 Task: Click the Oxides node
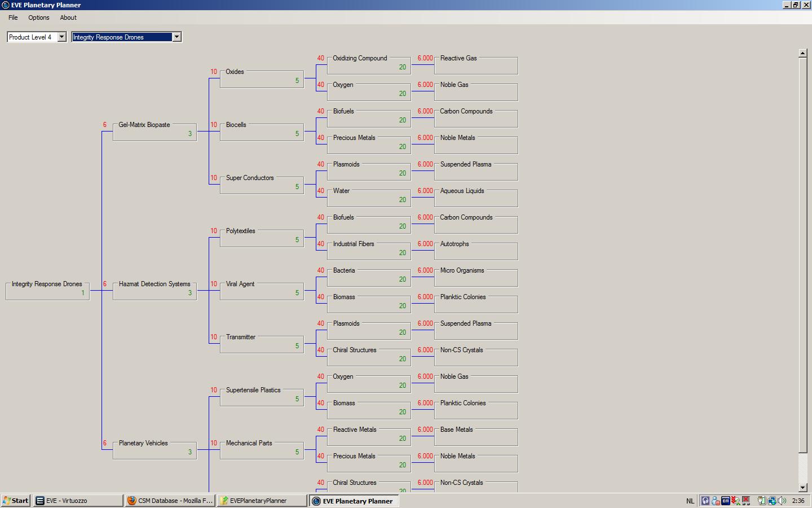[262, 78]
